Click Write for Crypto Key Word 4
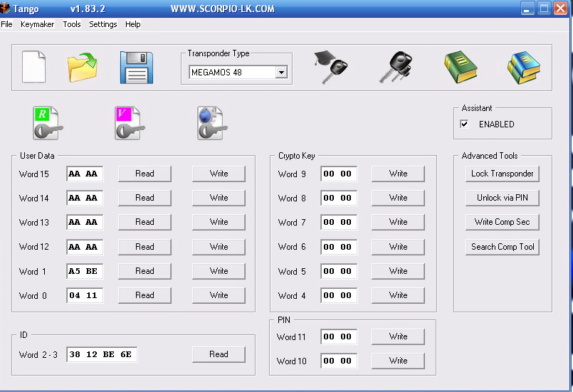Image resolution: width=573 pixels, height=392 pixels. [399, 295]
